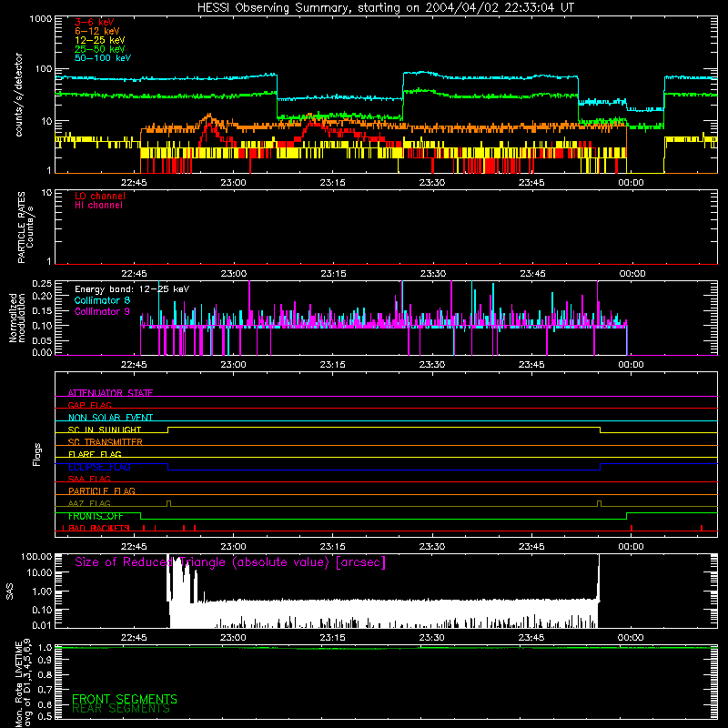Screen dimensions: 728x728
Task: Select the 3-6 keV legend label
Action: click(94, 22)
